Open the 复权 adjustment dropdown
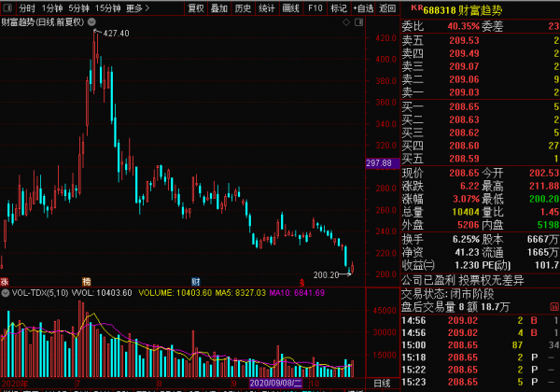This screenshot has width=560, height=392. click(196, 7)
